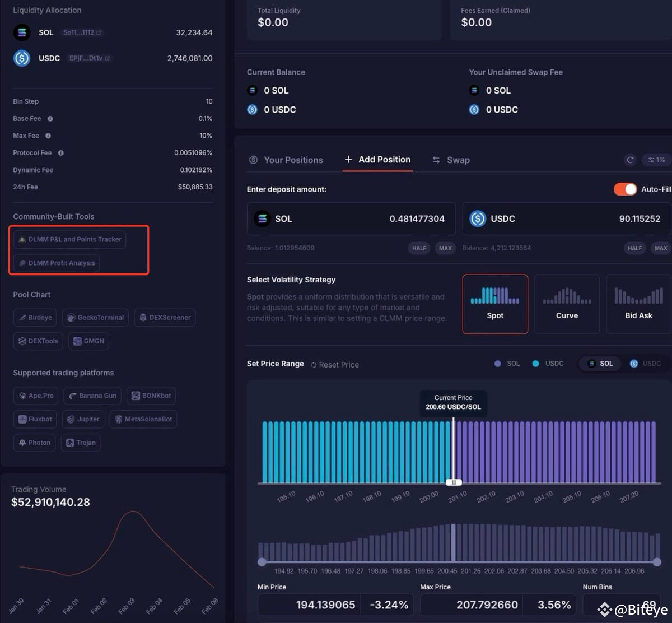Select the Spot volatility strategy
This screenshot has width=672, height=623.
pyautogui.click(x=495, y=304)
